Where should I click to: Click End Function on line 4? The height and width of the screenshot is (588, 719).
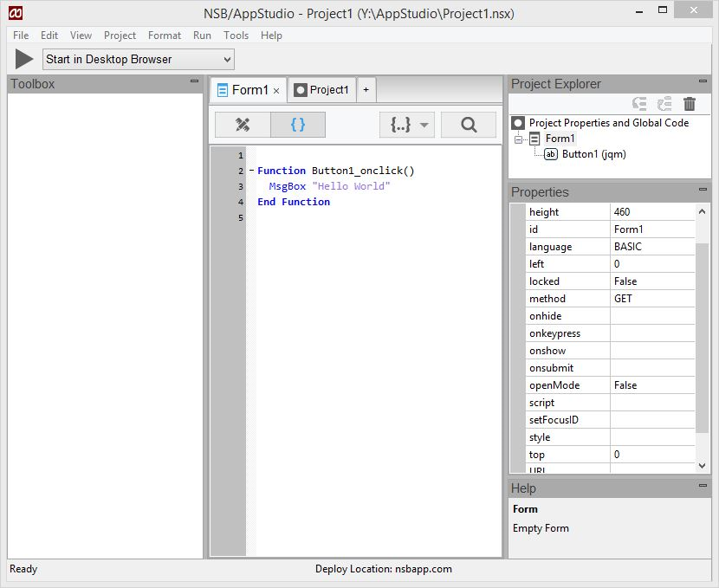294,202
